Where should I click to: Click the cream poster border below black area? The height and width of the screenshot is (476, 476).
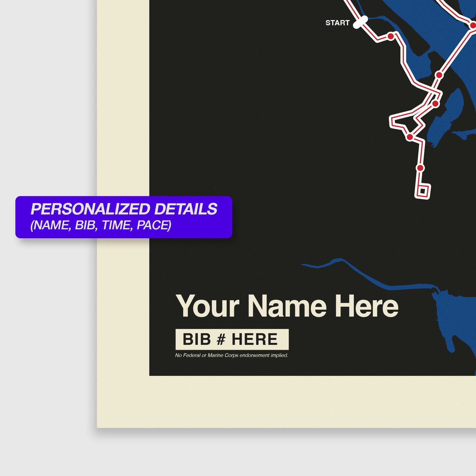[285, 402]
